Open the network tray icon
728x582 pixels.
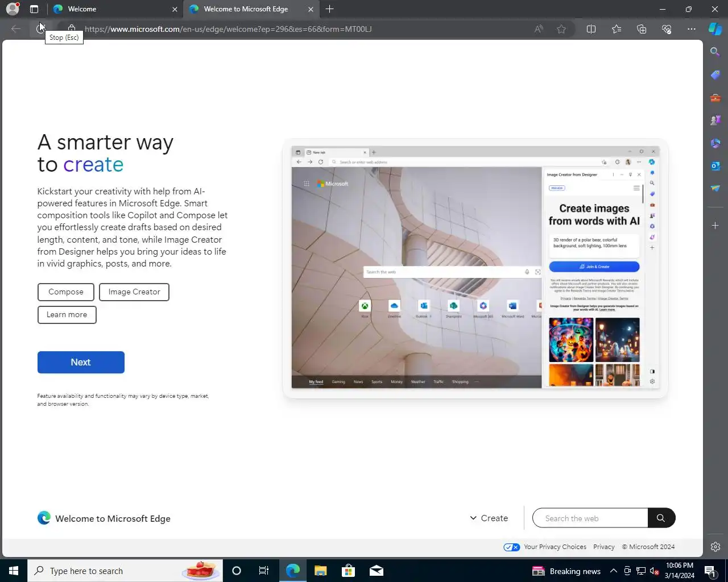tap(641, 571)
